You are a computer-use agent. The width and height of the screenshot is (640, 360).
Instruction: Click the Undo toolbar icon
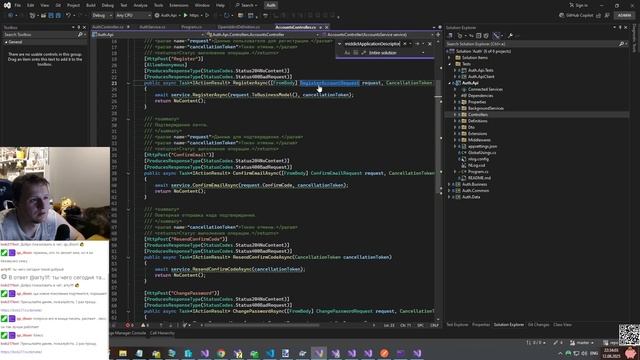pyautogui.click(x=68, y=16)
